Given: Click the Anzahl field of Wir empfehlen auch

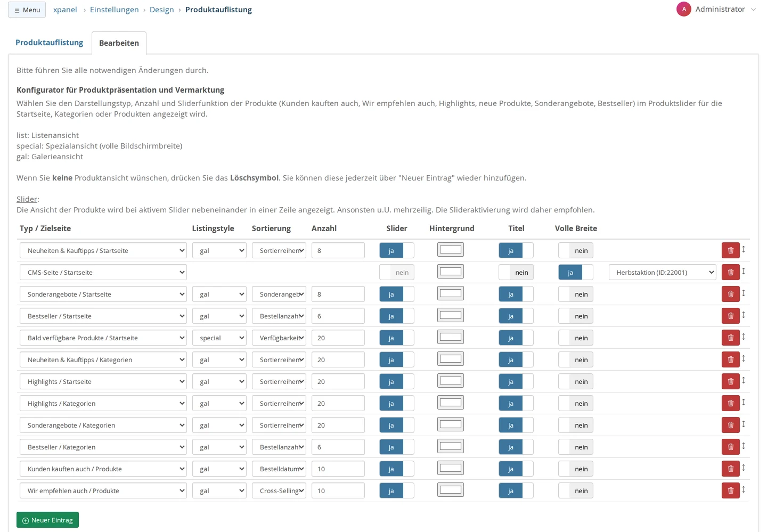Looking at the screenshot, I should [x=338, y=490].
